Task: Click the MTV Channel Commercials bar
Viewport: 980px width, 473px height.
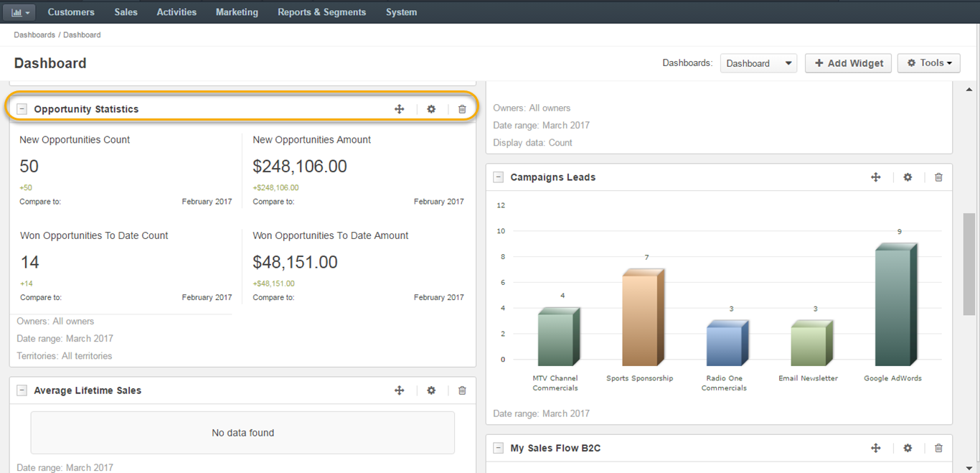Action: [558, 337]
